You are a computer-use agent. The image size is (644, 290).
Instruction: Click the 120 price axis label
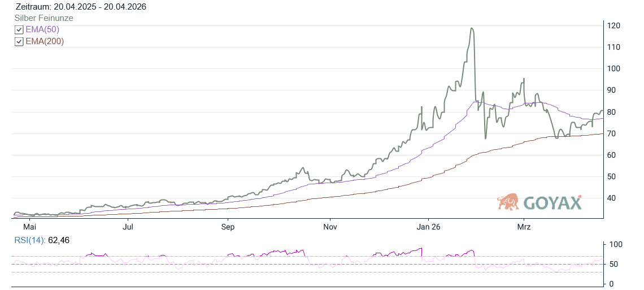(614, 25)
